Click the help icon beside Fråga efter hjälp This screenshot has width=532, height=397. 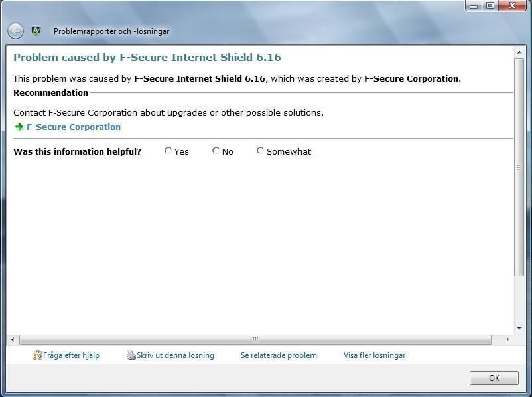37,355
